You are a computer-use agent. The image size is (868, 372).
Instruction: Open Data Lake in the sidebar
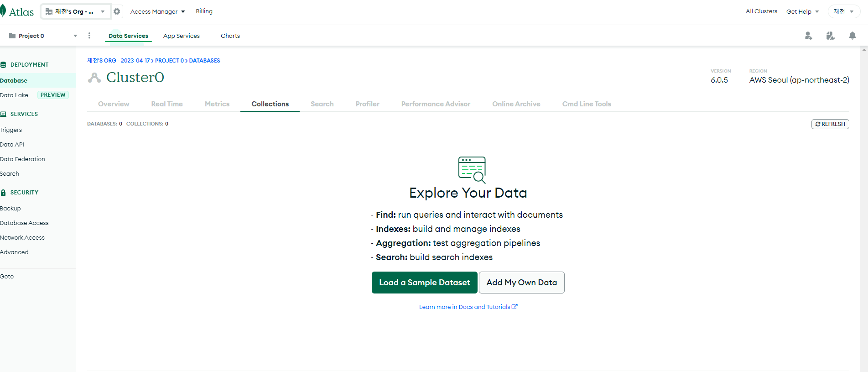click(x=14, y=95)
